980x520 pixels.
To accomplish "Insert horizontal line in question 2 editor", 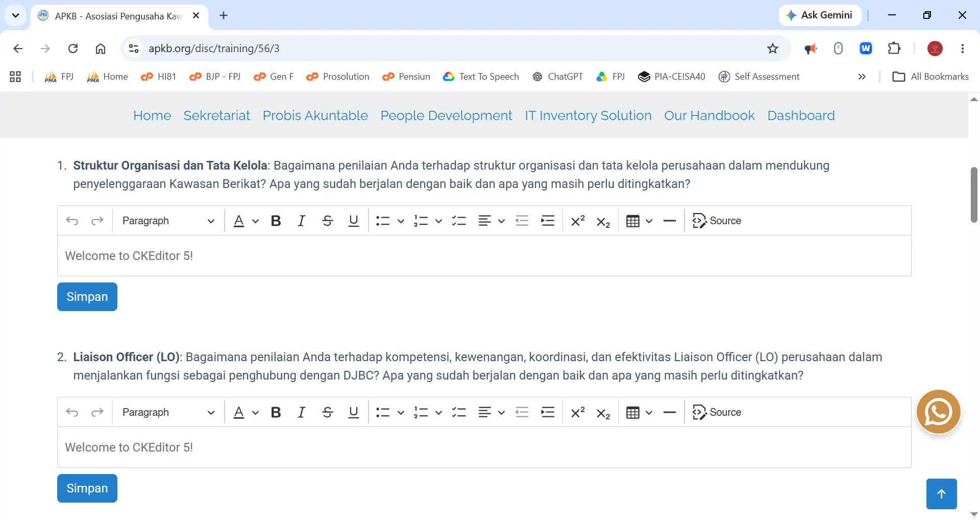I will click(670, 412).
